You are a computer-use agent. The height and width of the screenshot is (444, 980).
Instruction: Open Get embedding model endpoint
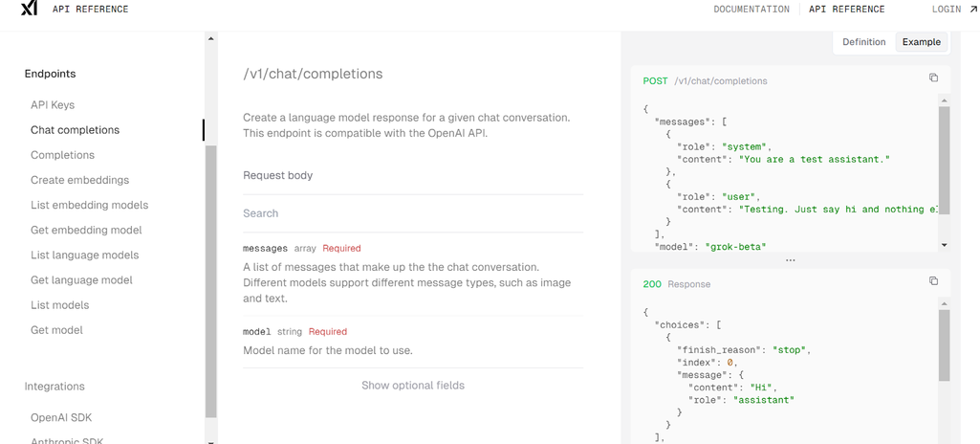[86, 230]
